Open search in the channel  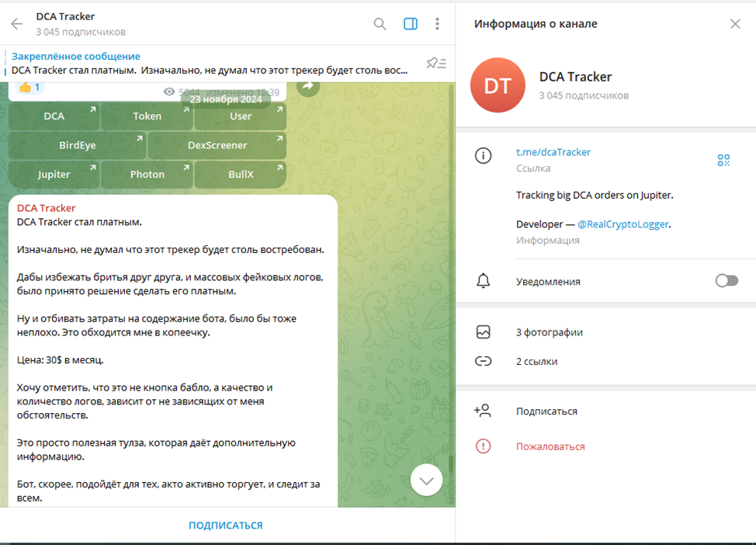[x=380, y=23]
